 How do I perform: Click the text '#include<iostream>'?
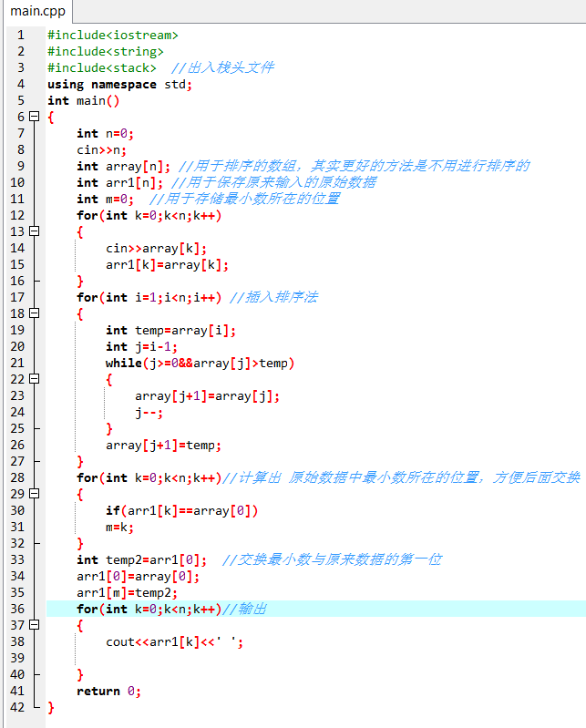pos(113,36)
